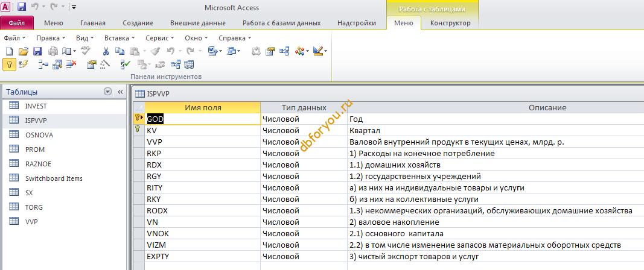Viewport: 644px width, 270px height.
Task: Expand the Окно menu dropdown
Action: pos(196,38)
